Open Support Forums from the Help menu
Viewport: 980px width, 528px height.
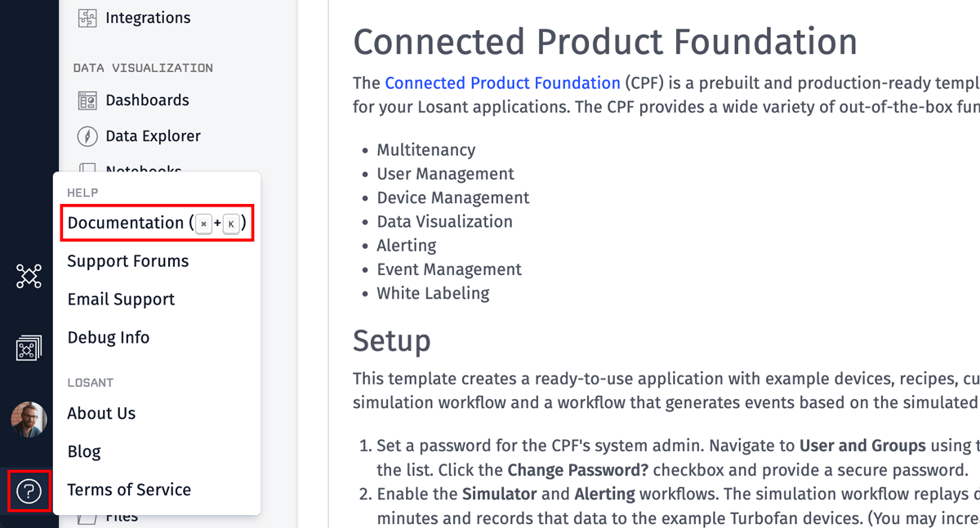coord(127,261)
